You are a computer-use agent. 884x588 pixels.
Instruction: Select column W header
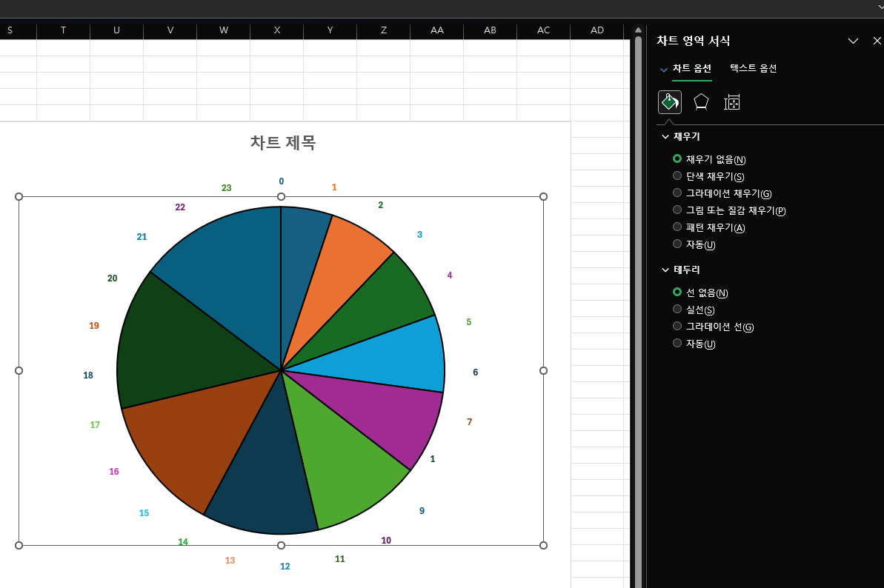(x=224, y=30)
